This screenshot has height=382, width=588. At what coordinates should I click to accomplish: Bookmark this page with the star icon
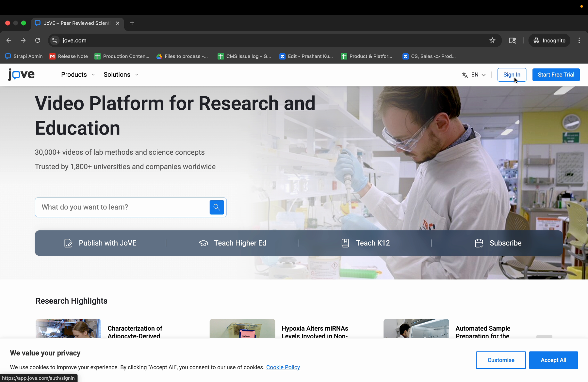pos(492,40)
